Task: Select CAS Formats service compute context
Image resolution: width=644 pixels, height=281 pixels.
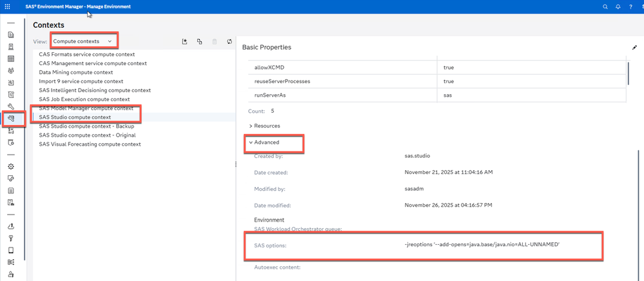Action: coord(134,54)
